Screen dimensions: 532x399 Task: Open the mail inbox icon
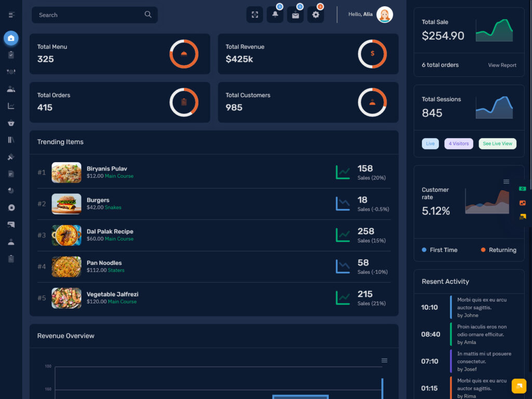[296, 15]
